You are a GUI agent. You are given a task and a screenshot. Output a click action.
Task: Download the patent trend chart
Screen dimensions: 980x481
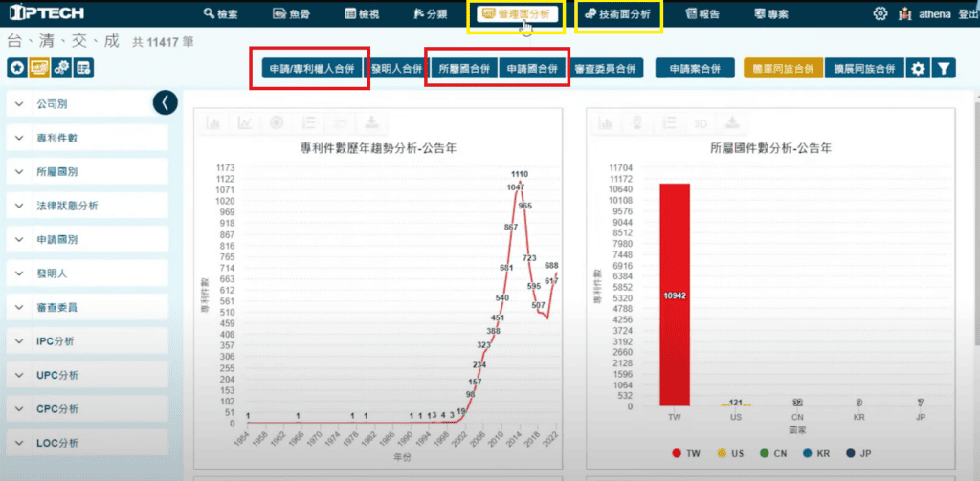pyautogui.click(x=370, y=122)
